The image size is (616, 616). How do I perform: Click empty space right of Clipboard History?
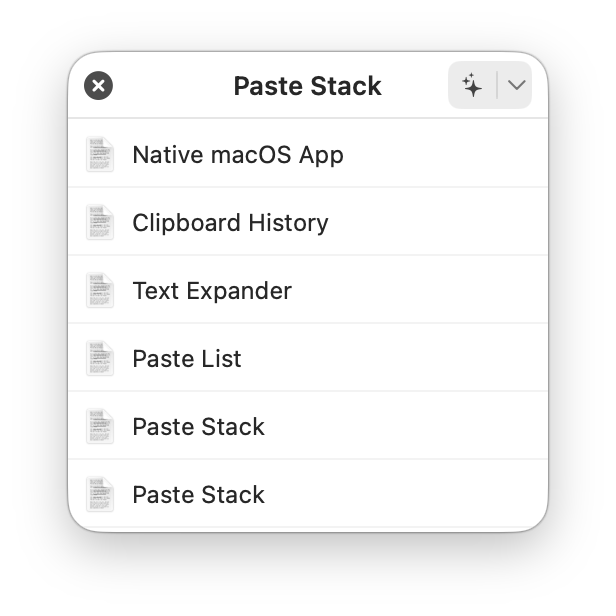(440, 223)
